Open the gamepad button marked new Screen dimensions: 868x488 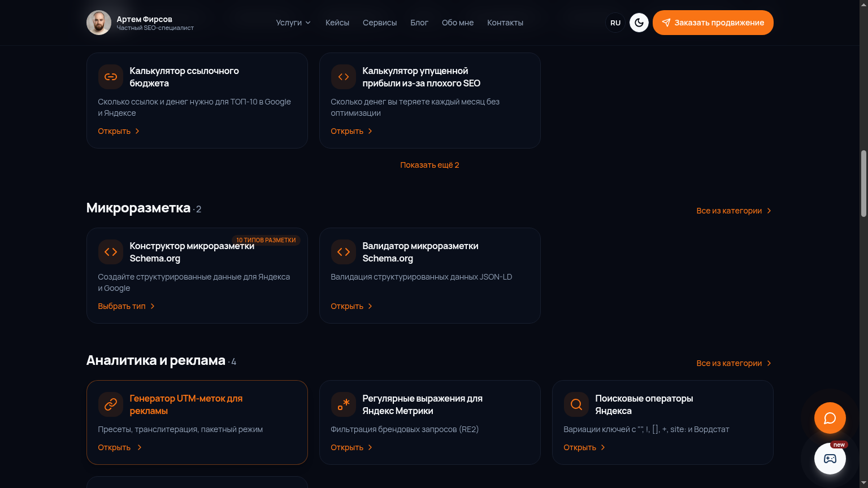(x=830, y=459)
